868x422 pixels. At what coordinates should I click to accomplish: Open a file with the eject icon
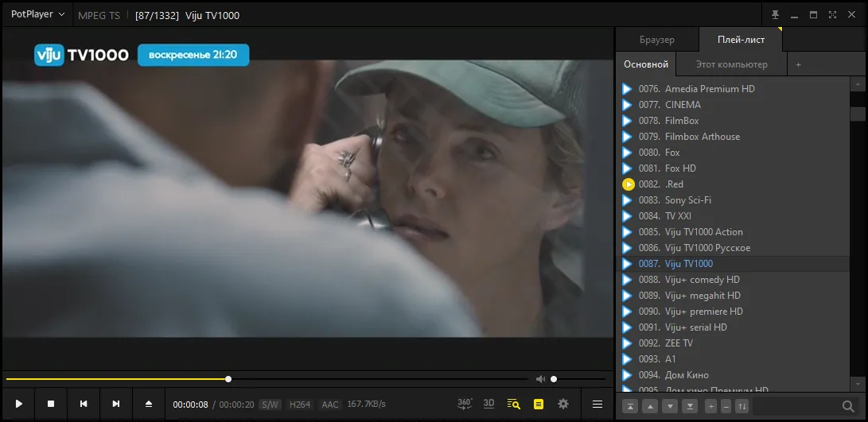148,405
